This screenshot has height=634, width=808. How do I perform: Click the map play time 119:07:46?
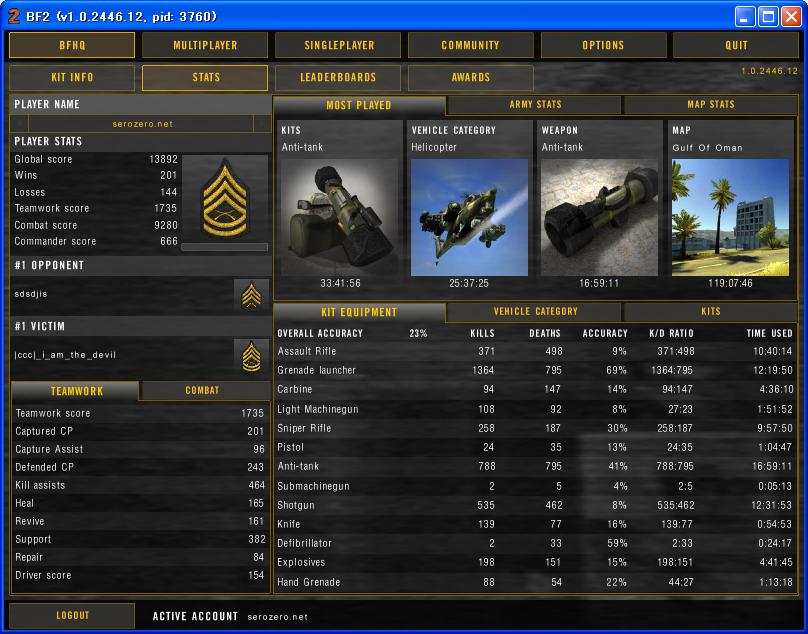(x=730, y=283)
